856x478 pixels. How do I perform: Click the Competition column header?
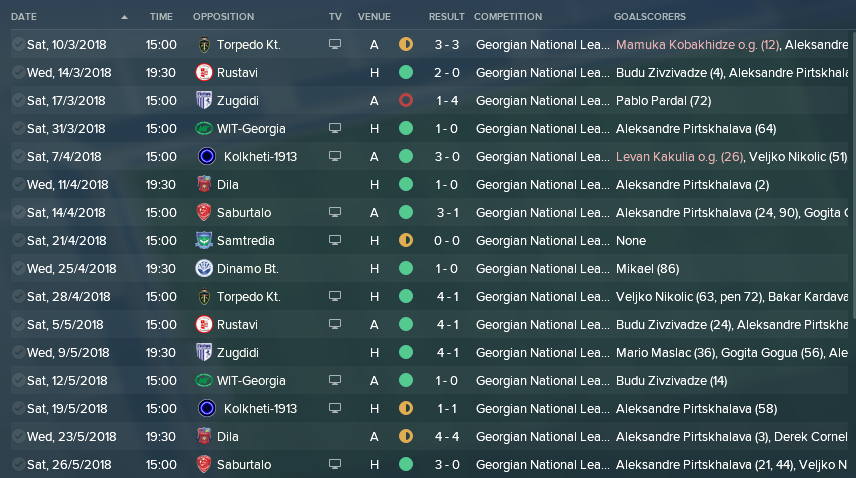(508, 16)
